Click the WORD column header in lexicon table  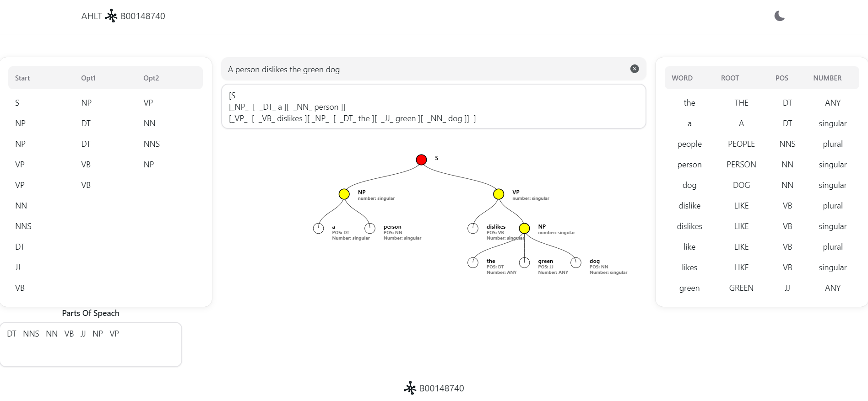coord(682,78)
